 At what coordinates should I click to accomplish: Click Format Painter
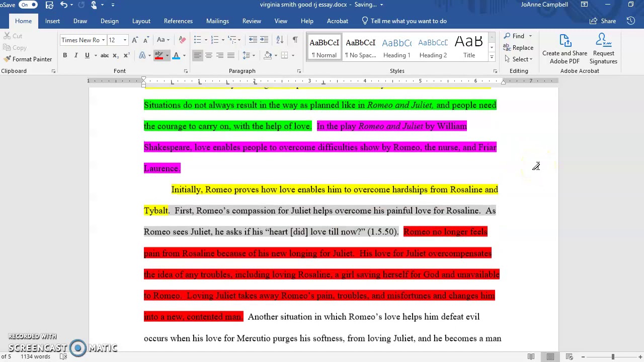tap(28, 59)
